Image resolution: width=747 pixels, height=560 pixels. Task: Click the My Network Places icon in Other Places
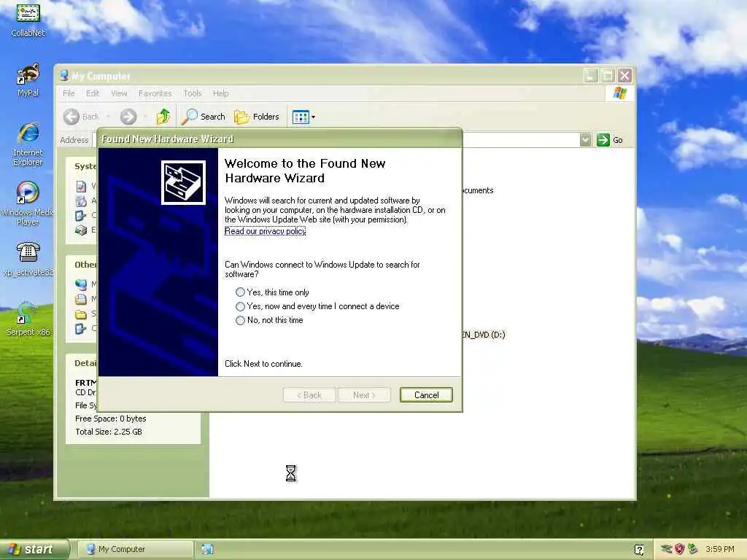tap(81, 284)
